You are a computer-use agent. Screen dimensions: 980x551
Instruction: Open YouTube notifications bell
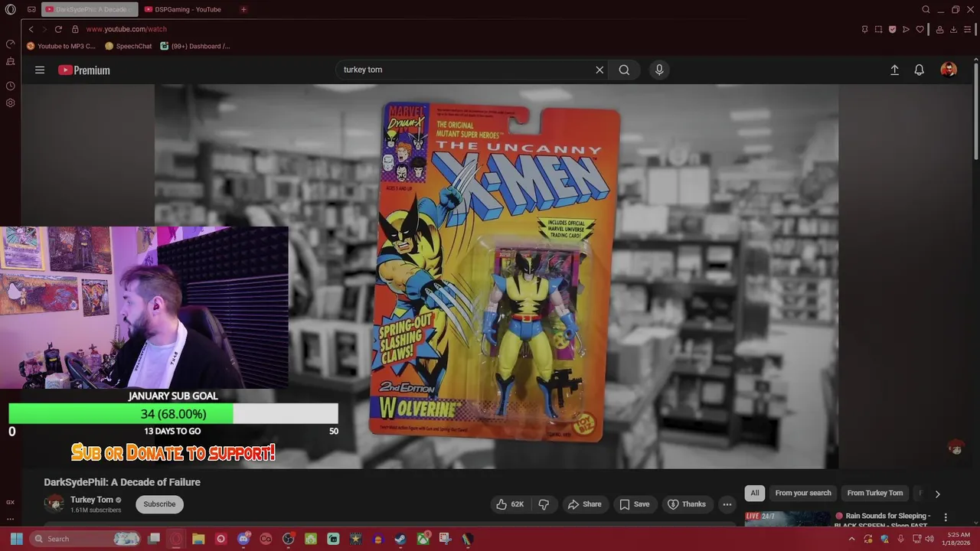(x=920, y=70)
